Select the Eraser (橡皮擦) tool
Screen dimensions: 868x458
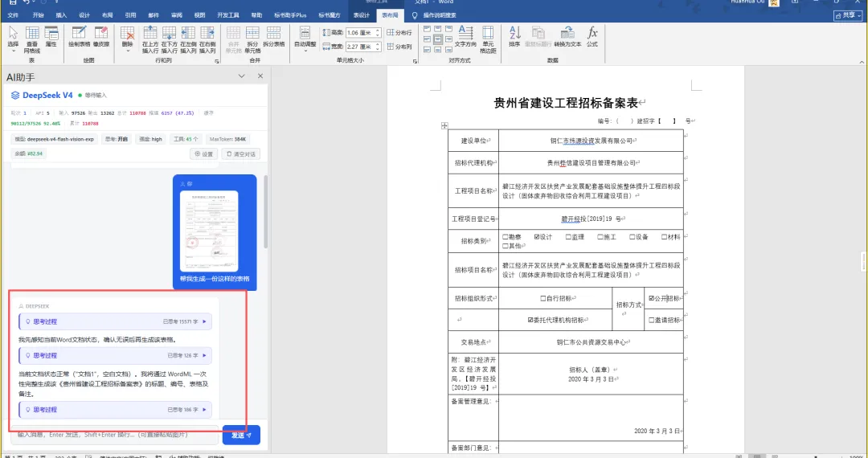click(100, 35)
